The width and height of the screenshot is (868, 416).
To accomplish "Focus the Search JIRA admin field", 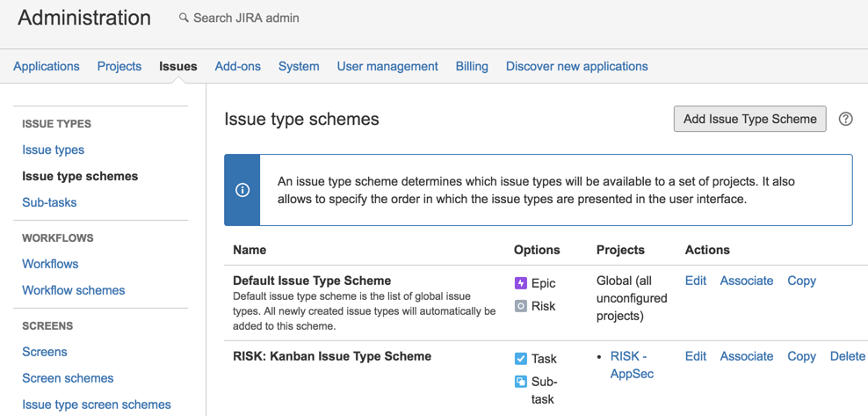I will pyautogui.click(x=246, y=18).
